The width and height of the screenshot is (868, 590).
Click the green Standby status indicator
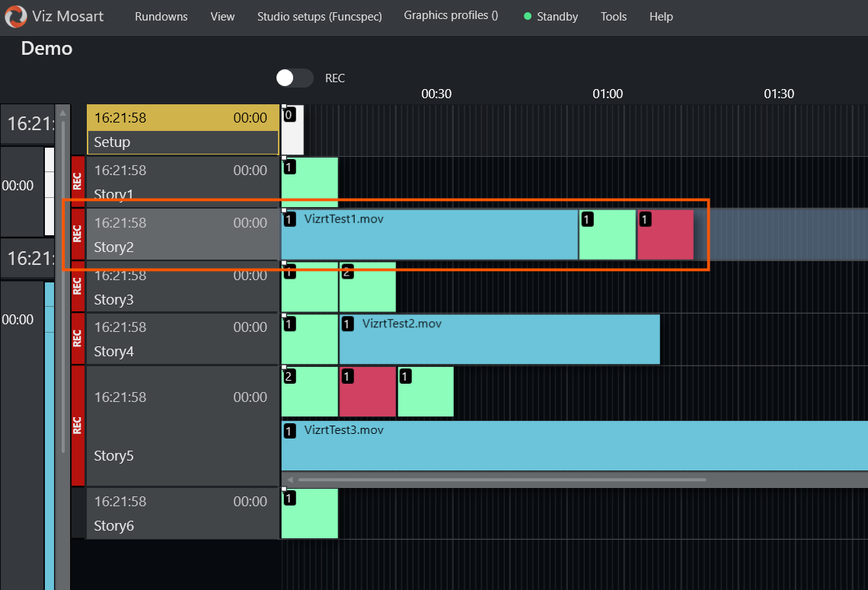point(528,17)
